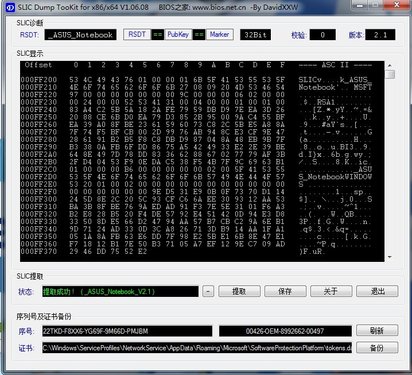Click the hex row at offset 000FF200
The height and width of the screenshot is (375, 412).
(196, 80)
